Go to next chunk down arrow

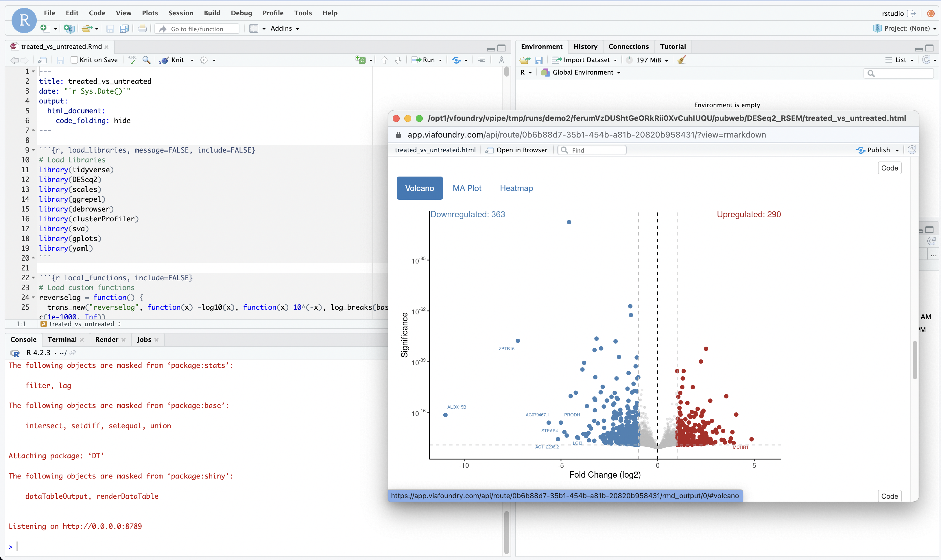398,60
